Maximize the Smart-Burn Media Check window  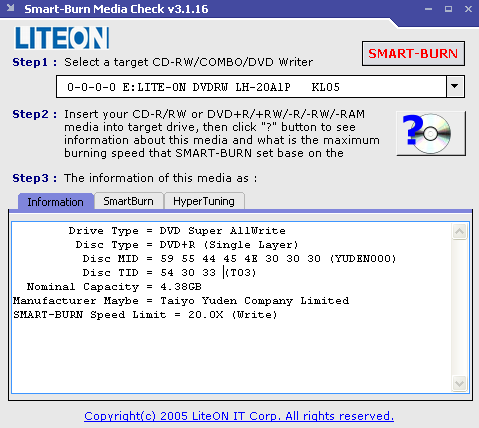448,9
